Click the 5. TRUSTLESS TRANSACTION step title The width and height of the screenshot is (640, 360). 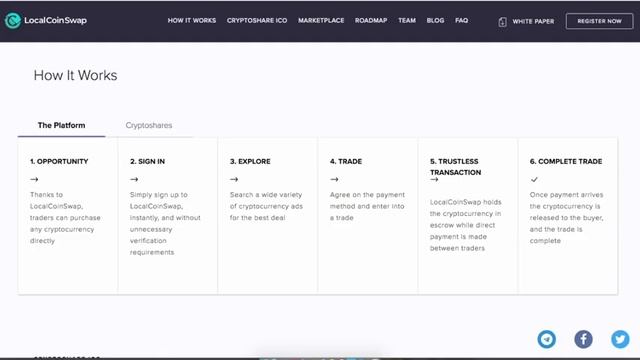(x=456, y=167)
